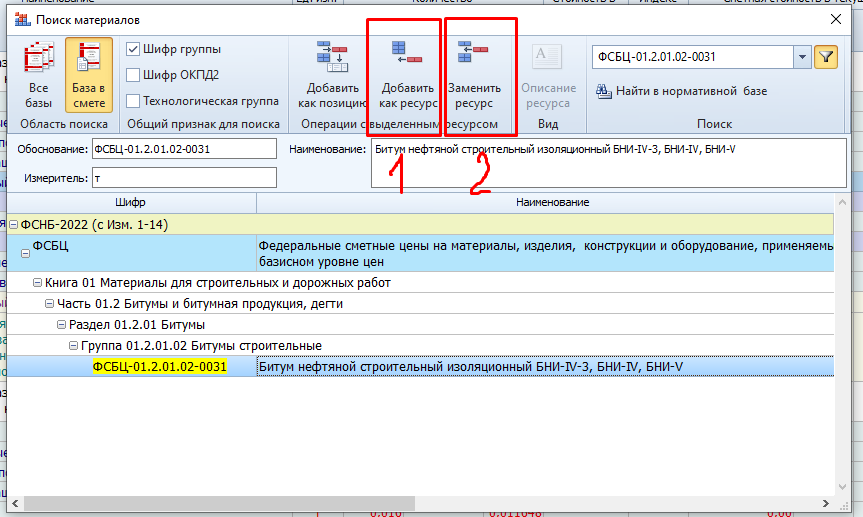The width and height of the screenshot is (863, 517).
Task: Collapse 'ФСНБ-2022 (с Изм. 1-14)' node
Action: (14, 225)
